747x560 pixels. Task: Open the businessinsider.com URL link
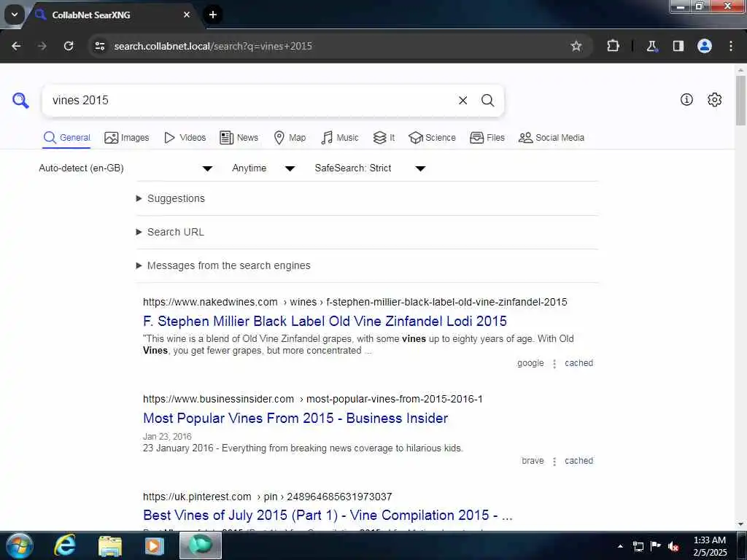tap(312, 399)
